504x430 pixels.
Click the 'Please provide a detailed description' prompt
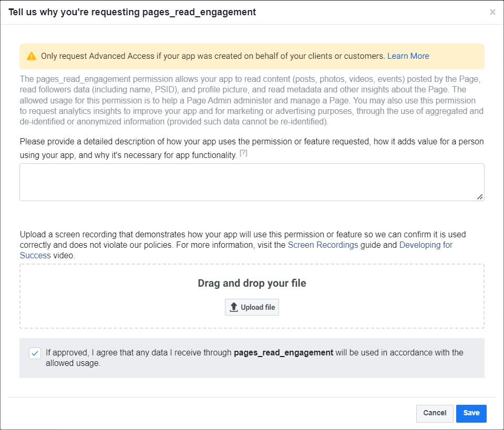(x=251, y=142)
